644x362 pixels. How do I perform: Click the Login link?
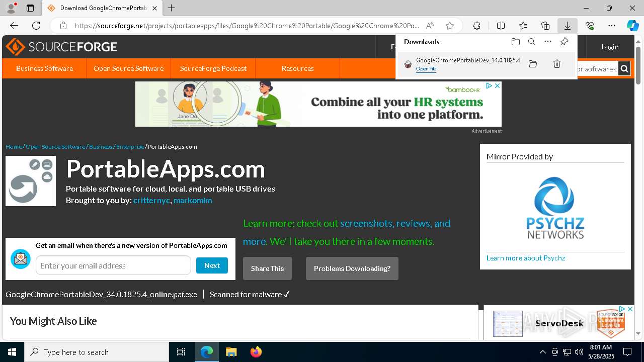(610, 47)
